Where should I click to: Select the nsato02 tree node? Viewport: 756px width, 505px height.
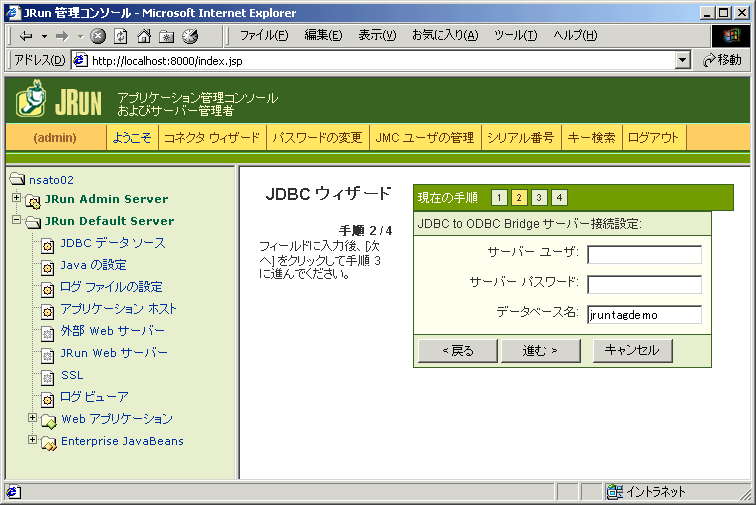(x=51, y=180)
